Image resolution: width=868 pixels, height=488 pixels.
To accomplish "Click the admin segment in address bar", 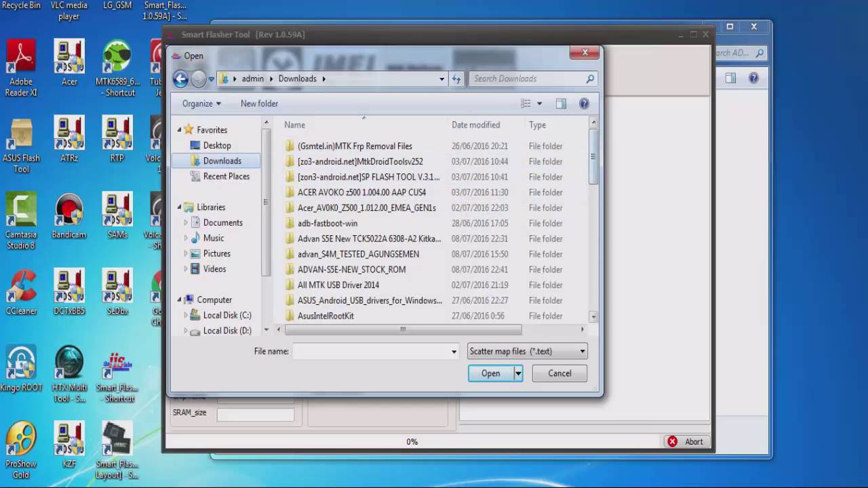I will coord(252,79).
